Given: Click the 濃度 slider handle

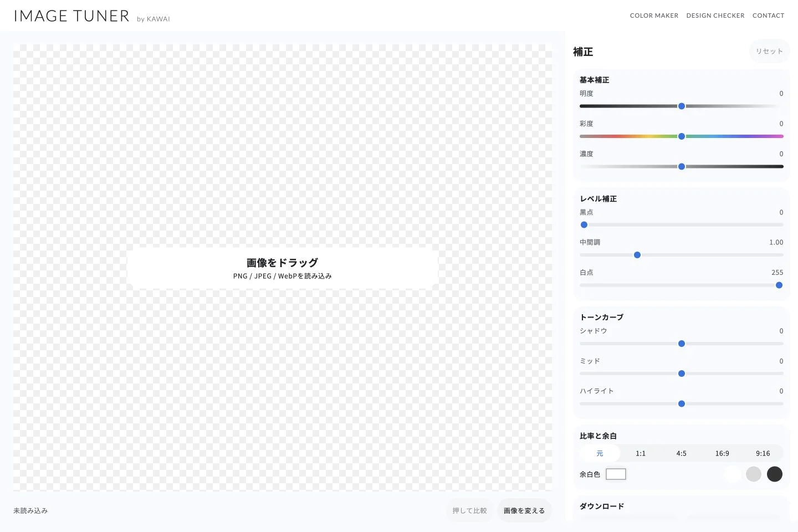Looking at the screenshot, I should click(x=682, y=167).
